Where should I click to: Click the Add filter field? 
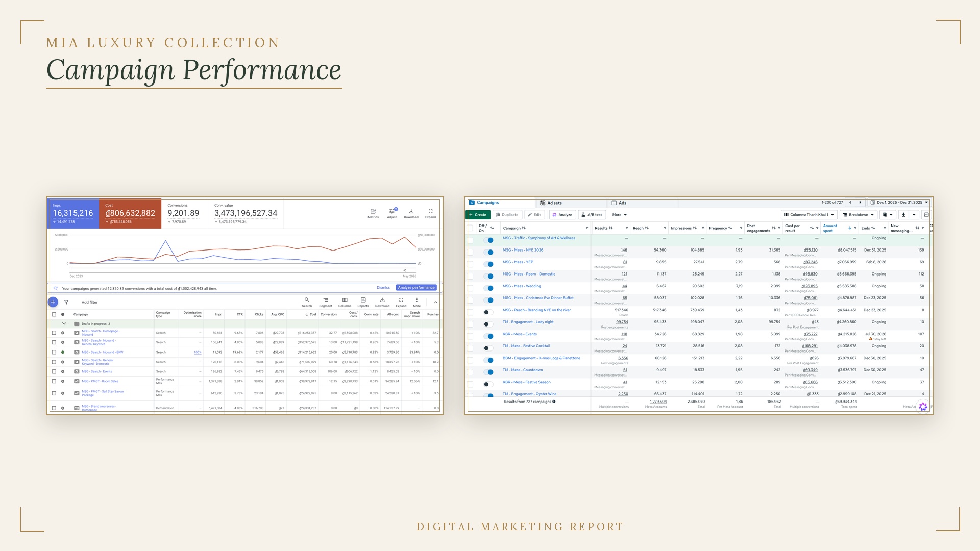pyautogui.click(x=89, y=302)
